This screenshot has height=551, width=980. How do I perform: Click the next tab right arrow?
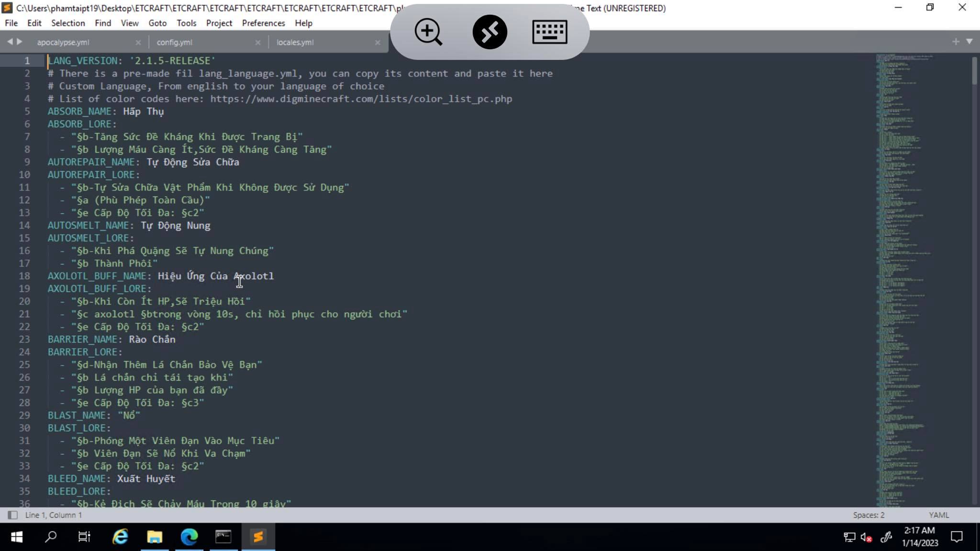(x=20, y=42)
